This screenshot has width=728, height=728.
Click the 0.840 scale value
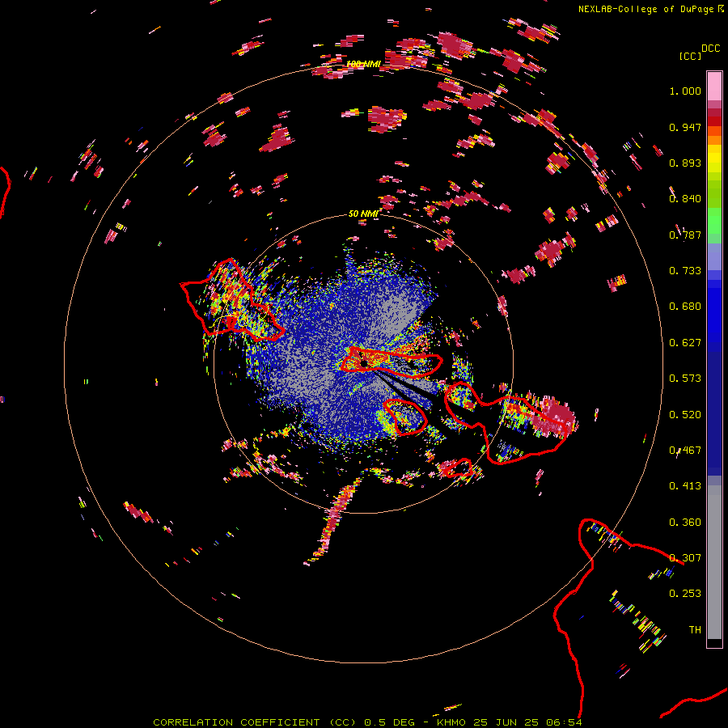pyautogui.click(x=685, y=199)
